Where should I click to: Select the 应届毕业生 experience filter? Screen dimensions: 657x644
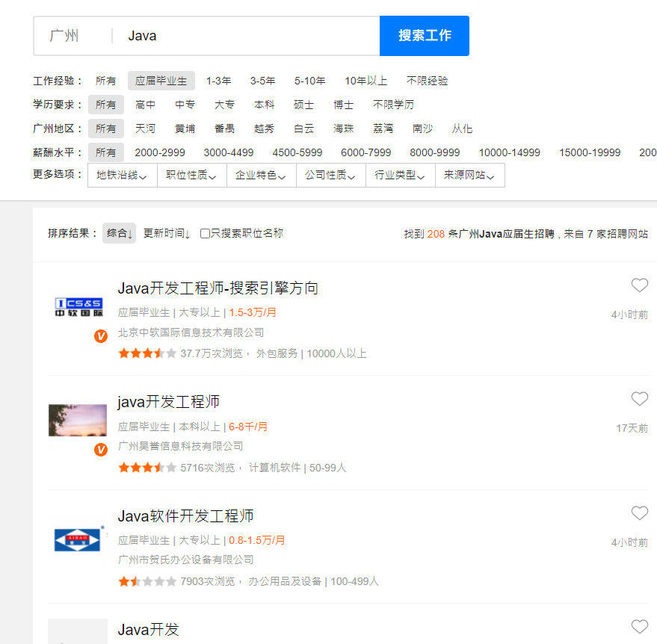click(161, 81)
